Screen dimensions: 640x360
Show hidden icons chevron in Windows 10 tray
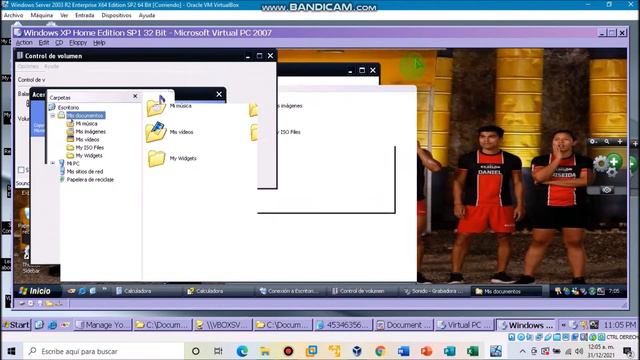(522, 351)
